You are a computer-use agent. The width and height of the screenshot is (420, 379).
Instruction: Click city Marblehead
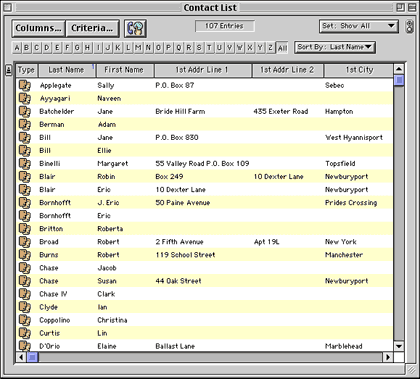pos(344,346)
